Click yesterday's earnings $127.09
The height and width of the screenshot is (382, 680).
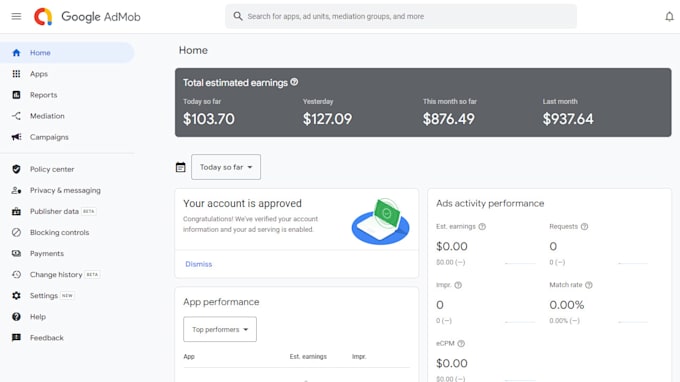point(327,119)
